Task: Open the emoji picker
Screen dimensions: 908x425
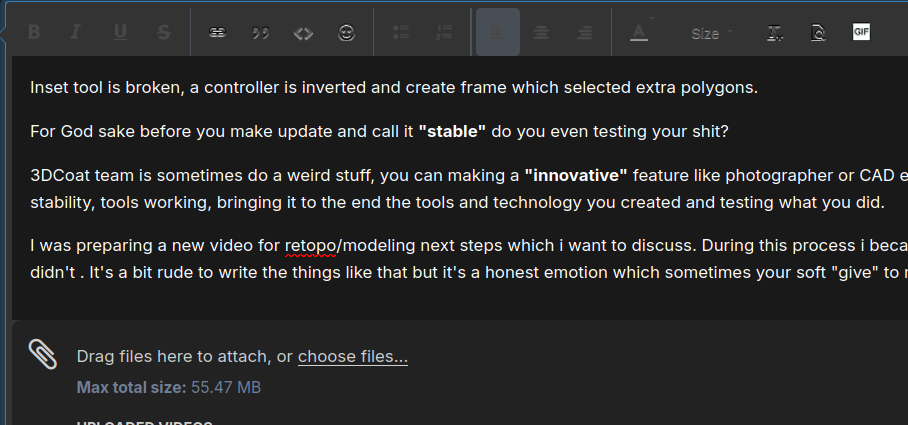Action: (347, 33)
